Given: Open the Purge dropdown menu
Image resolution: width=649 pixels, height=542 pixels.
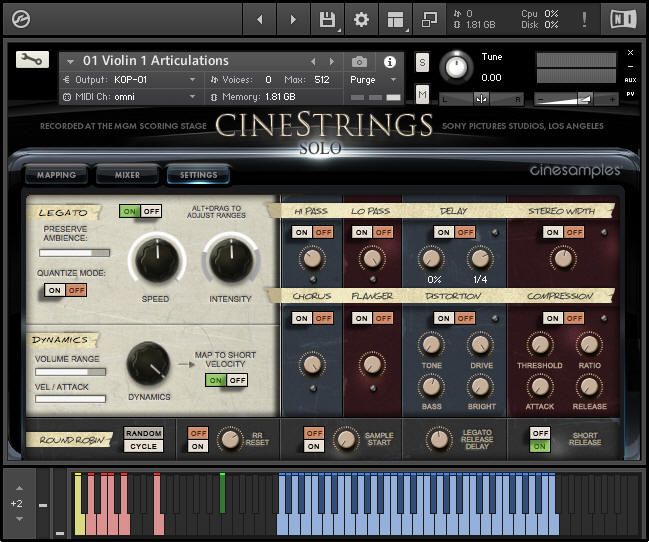Looking at the screenshot, I should [x=373, y=79].
